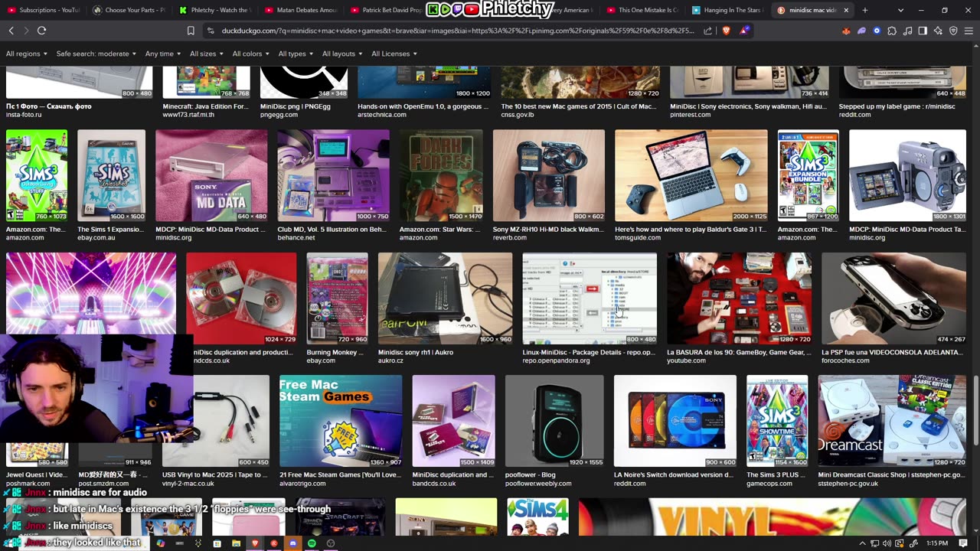The width and height of the screenshot is (980, 551).
Task: Open the MetaMask fox extension
Action: (x=846, y=31)
